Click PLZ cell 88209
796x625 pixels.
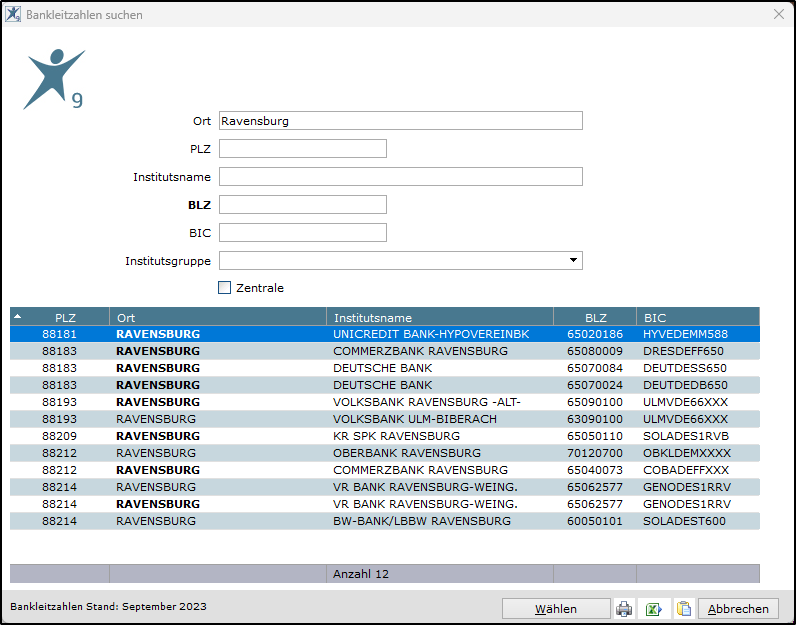point(59,436)
